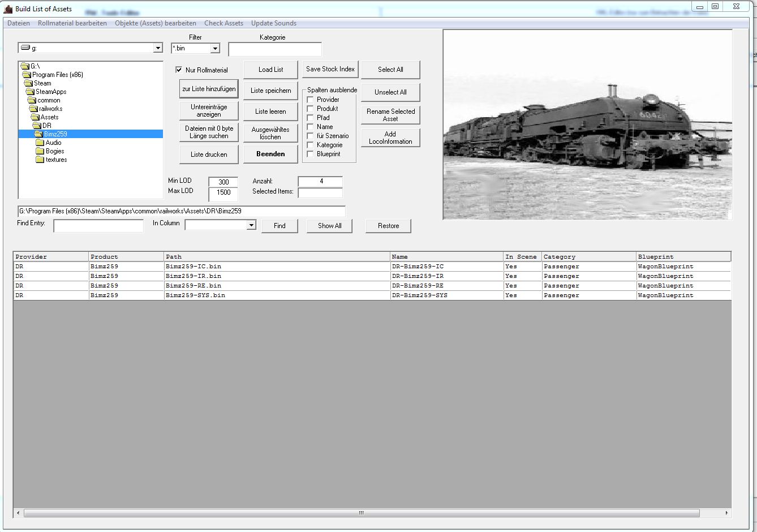Click the Find Entry text field
Screen dimensions: 757x532
coord(98,226)
